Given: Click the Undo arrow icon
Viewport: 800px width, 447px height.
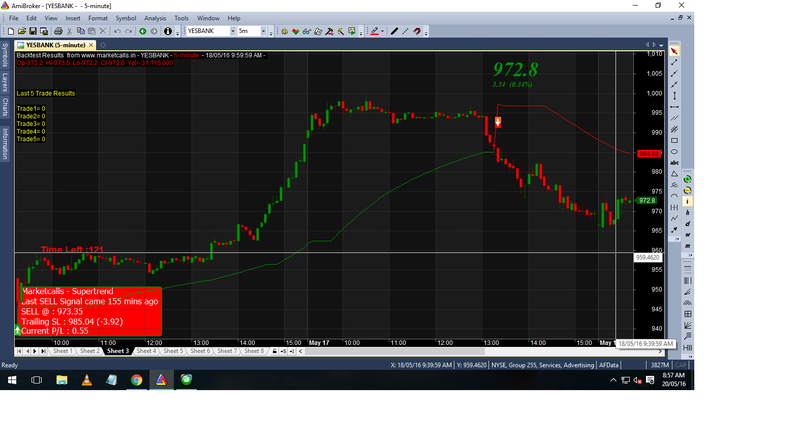Looking at the screenshot, I should point(117,31).
